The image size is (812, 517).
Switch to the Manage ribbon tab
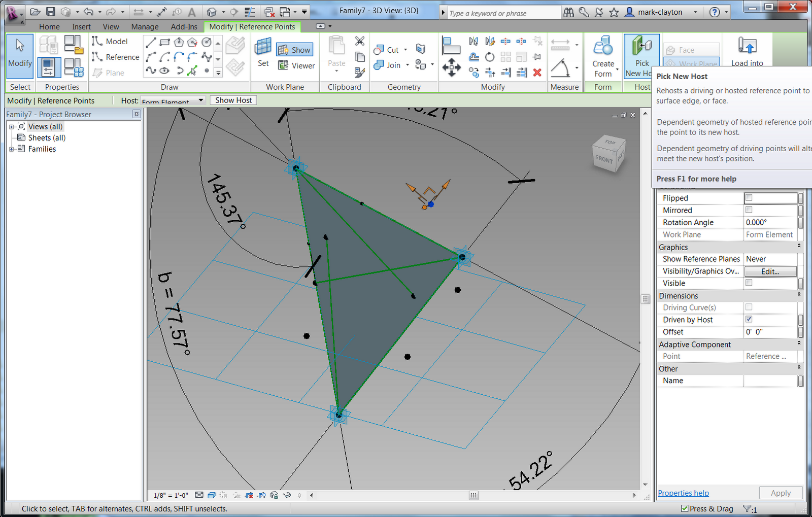click(x=145, y=26)
